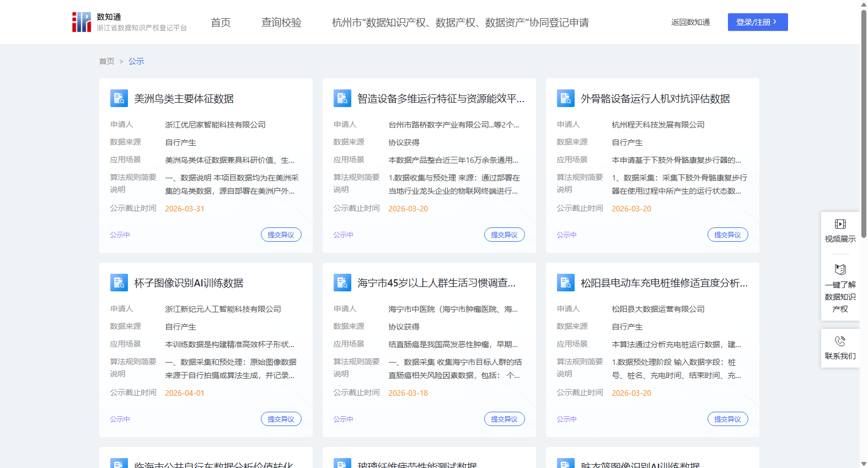Open the 美洲鸟类主要体征数据 card title
The image size is (868, 468).
coord(184,99)
